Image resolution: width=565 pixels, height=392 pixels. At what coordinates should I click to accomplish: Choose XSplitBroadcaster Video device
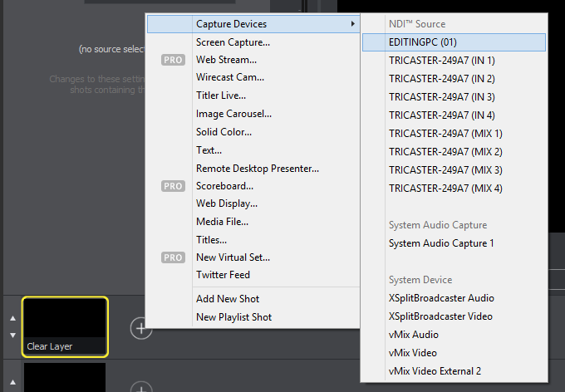coord(440,316)
